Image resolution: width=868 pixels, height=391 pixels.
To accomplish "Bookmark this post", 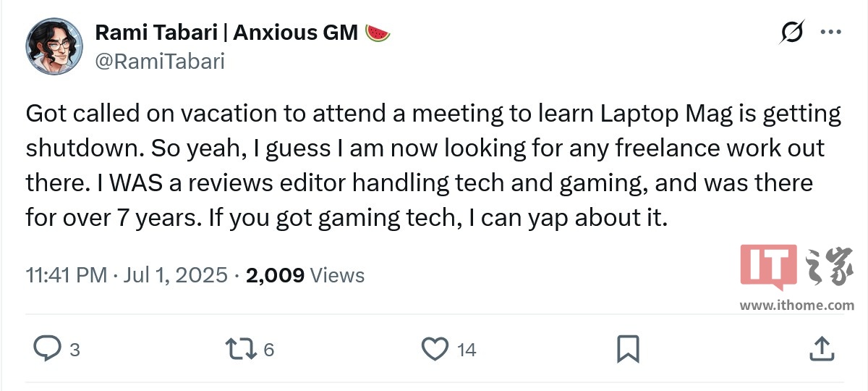I will pos(628,349).
